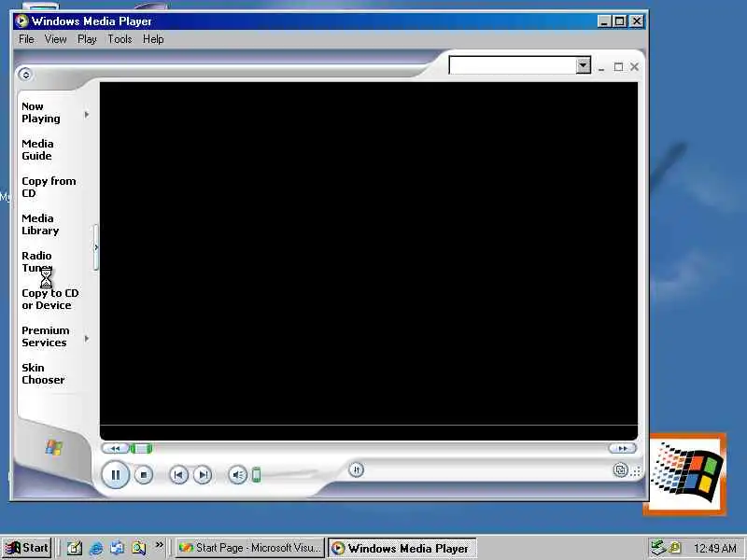The width and height of the screenshot is (747, 560).
Task: Open Media Guide in sidebar
Action: click(37, 149)
